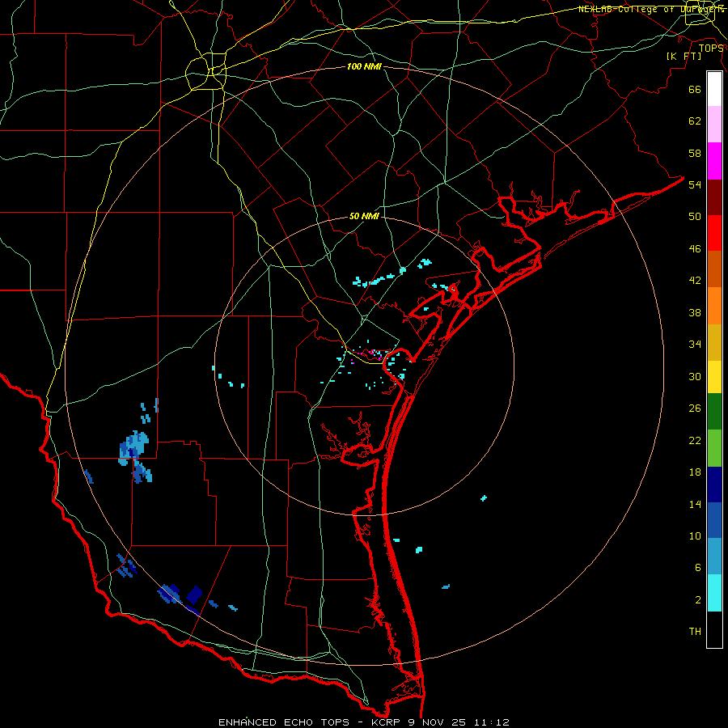Select the K FT units label
The image size is (728, 728).
[x=684, y=57]
